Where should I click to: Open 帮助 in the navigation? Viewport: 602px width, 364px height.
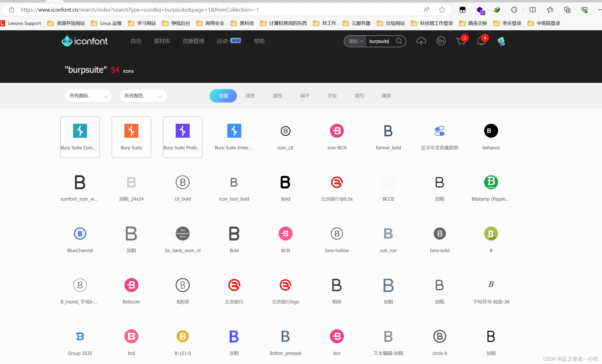259,41
